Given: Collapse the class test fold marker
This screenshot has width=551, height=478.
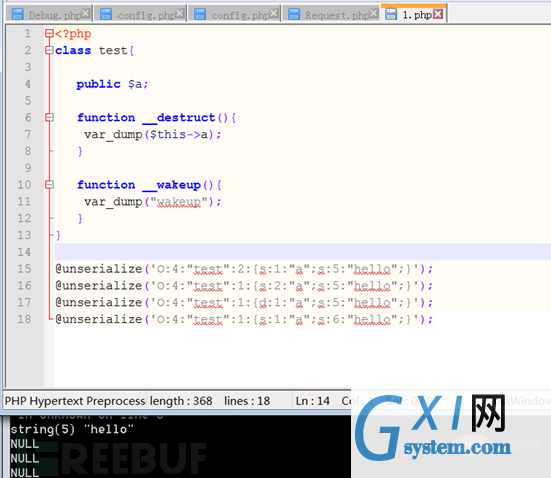Looking at the screenshot, I should [x=49, y=50].
